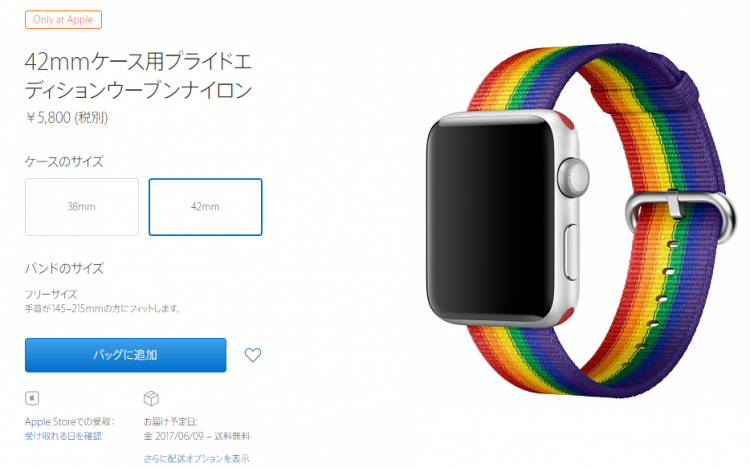Screen dimensions: 750x468
Task: Click the delivery box icon
Action: [x=151, y=398]
